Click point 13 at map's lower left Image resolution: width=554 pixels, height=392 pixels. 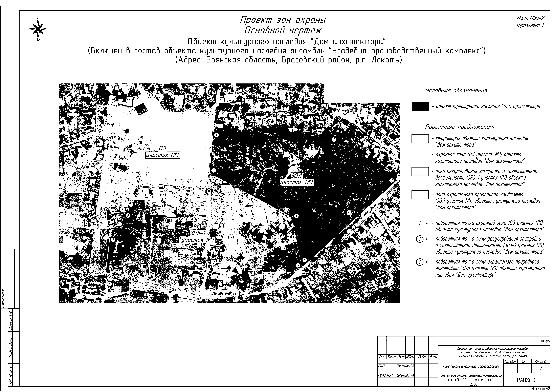point(92,272)
